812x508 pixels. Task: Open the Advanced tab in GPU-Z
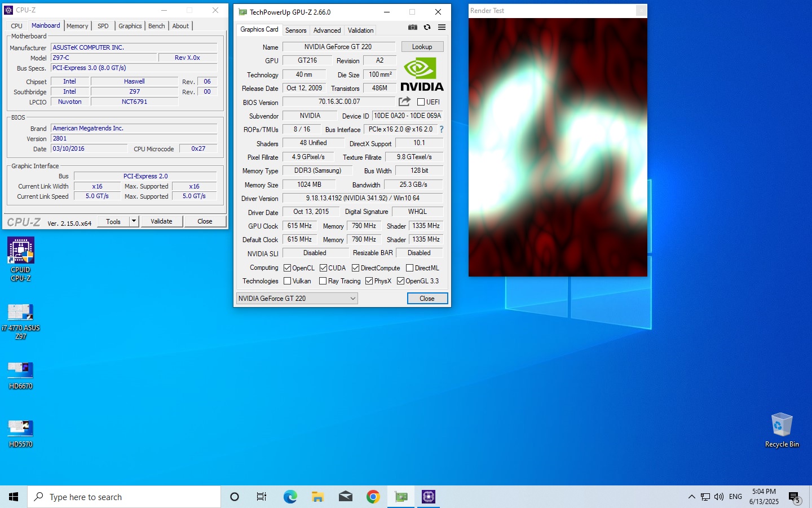tap(327, 30)
